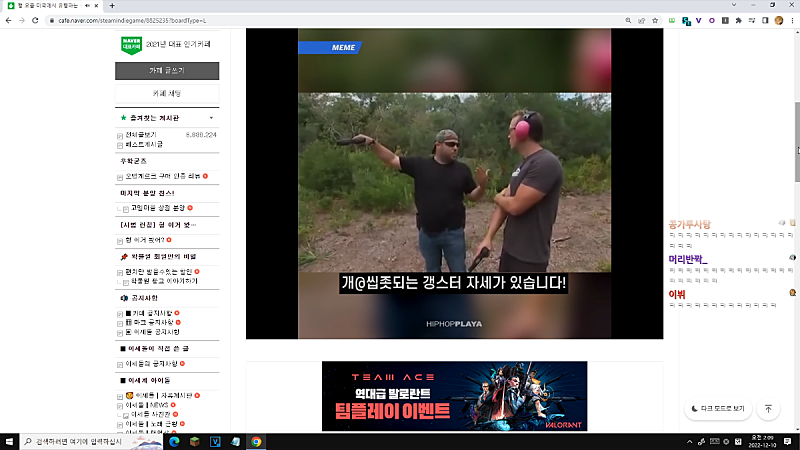Click the 카페 채팅 button

coord(167,93)
